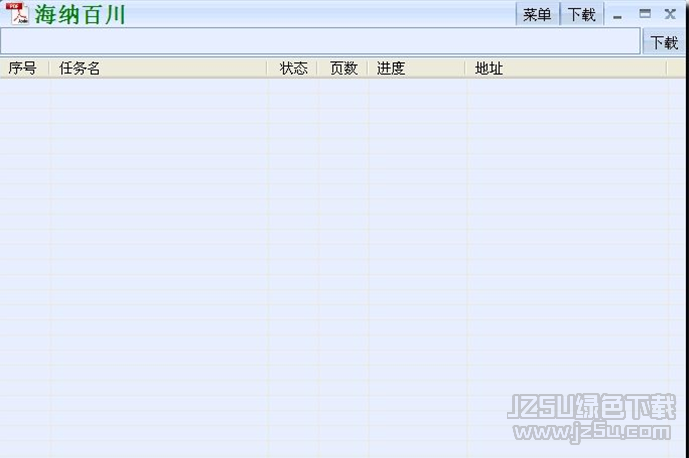The height and width of the screenshot is (458, 689).
Task: Focus the URL input field
Action: [x=320, y=41]
